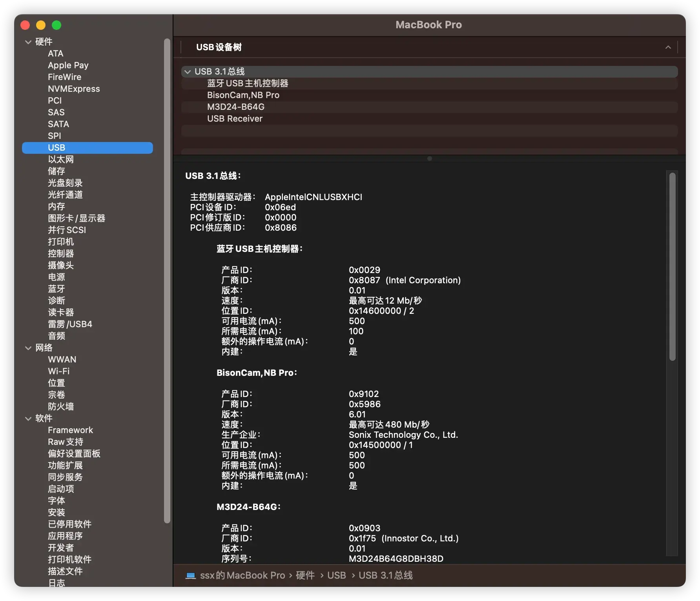700x601 pixels.
Task: Open 音频 in the sidebar
Action: 57,336
